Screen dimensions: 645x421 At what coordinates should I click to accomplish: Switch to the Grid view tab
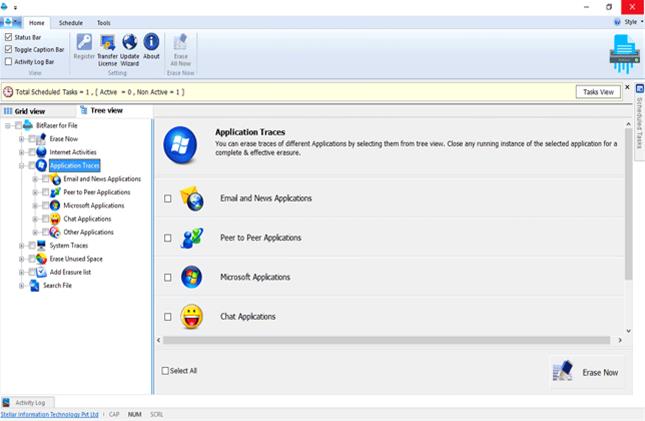click(25, 111)
